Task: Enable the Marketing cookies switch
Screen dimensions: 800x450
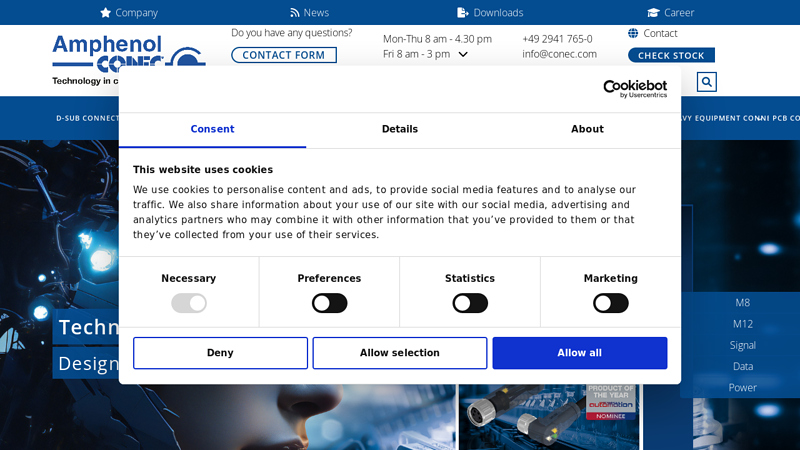Action: pos(611,303)
